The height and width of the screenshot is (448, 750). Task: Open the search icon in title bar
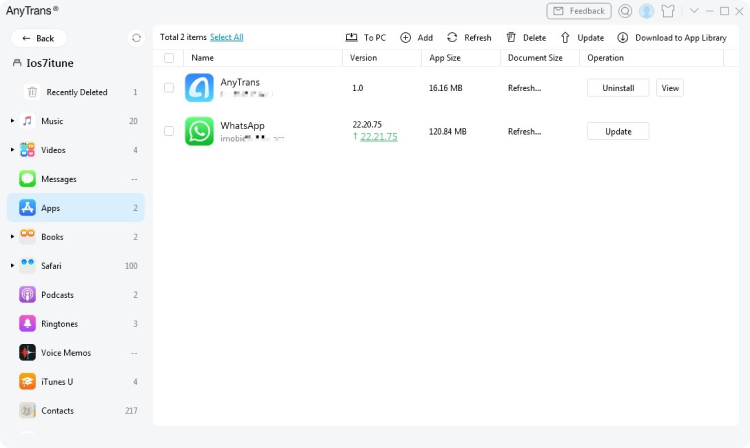tap(625, 11)
